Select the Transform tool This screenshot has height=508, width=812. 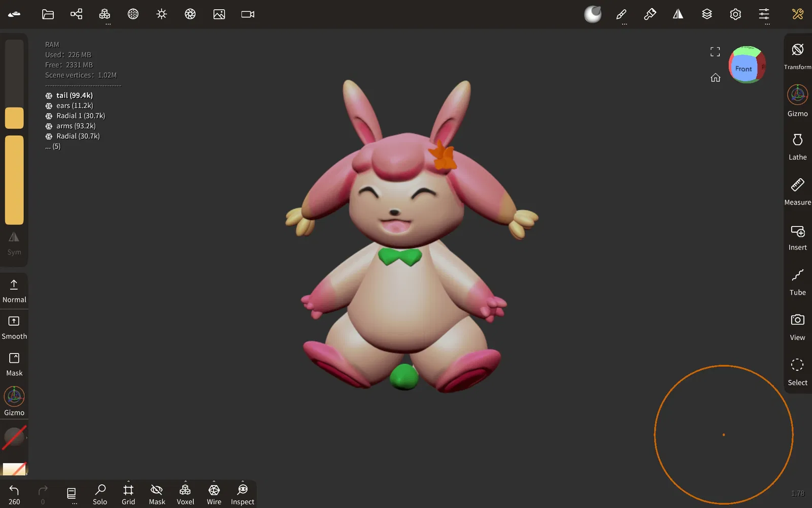tap(798, 56)
